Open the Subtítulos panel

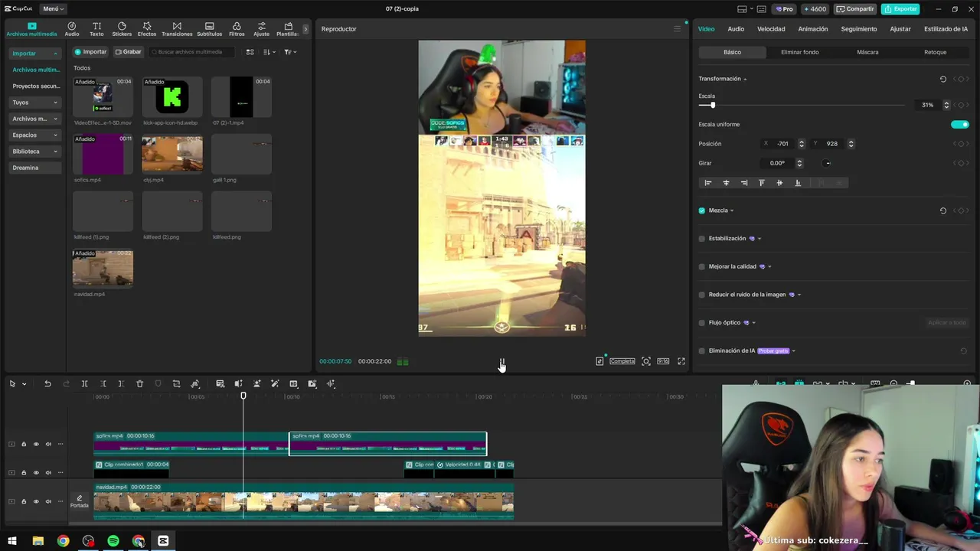(x=210, y=29)
